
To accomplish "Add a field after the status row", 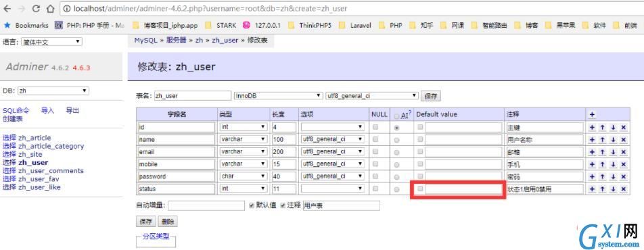I will coord(592,189).
